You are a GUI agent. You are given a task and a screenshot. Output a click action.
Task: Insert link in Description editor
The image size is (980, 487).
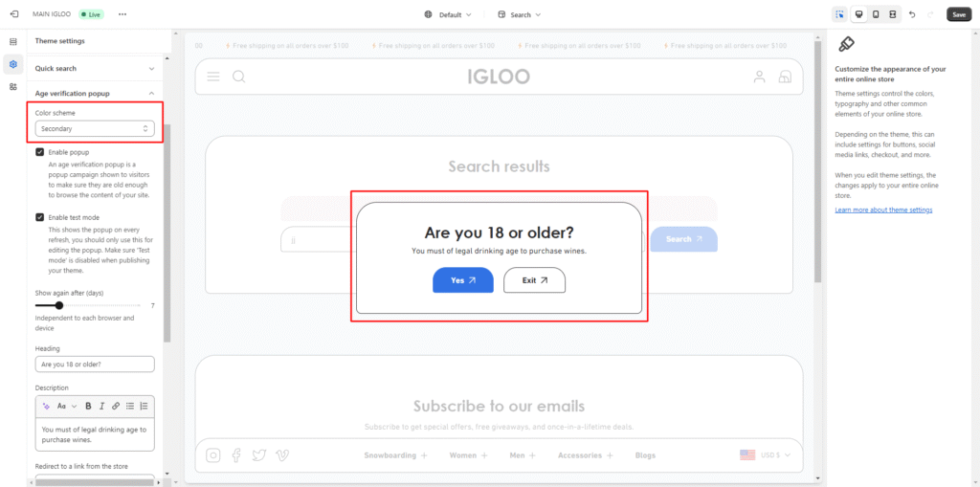[116, 406]
